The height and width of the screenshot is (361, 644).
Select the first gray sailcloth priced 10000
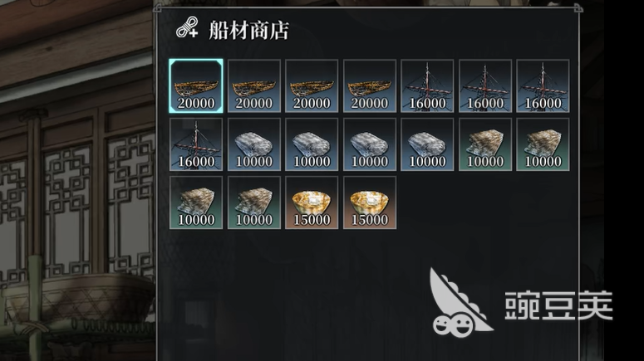[253, 144]
